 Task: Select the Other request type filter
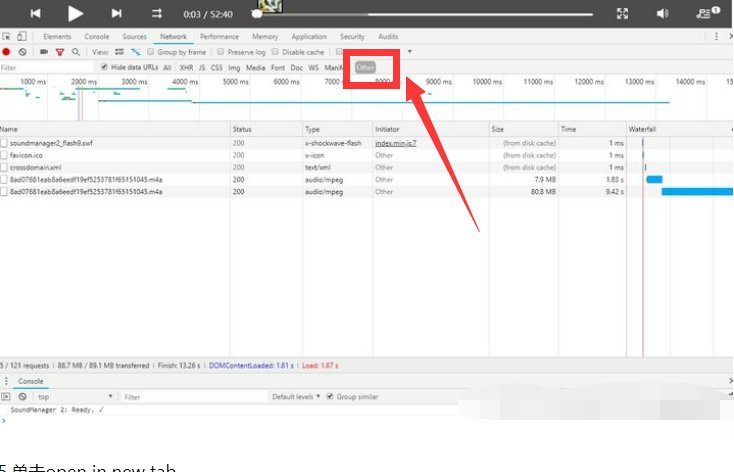(365, 67)
